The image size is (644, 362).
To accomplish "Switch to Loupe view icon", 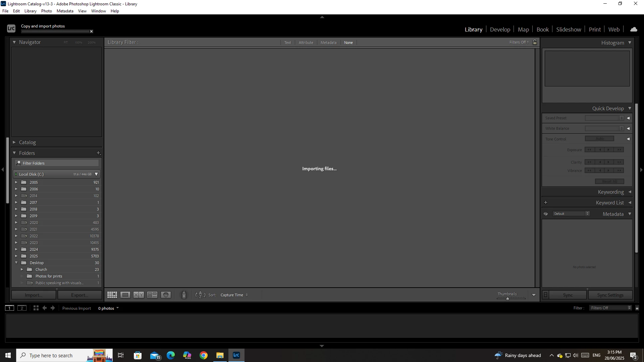I will [125, 295].
